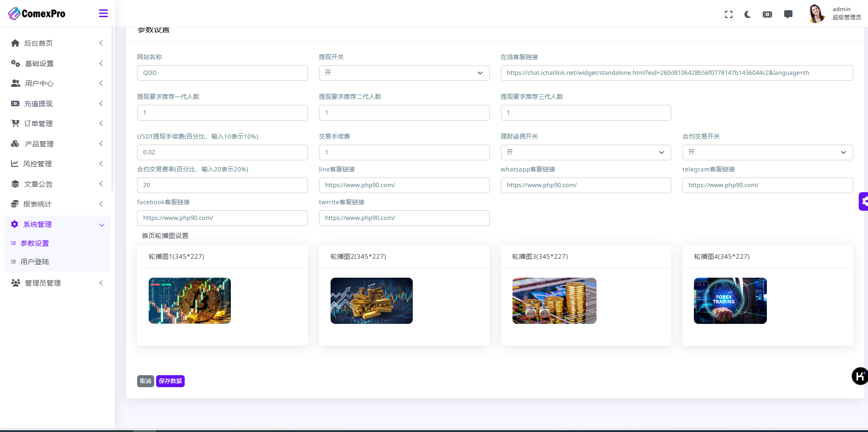Image resolution: width=868 pixels, height=432 pixels.
Task: Toggle dark mode moon icon
Action: pos(747,14)
